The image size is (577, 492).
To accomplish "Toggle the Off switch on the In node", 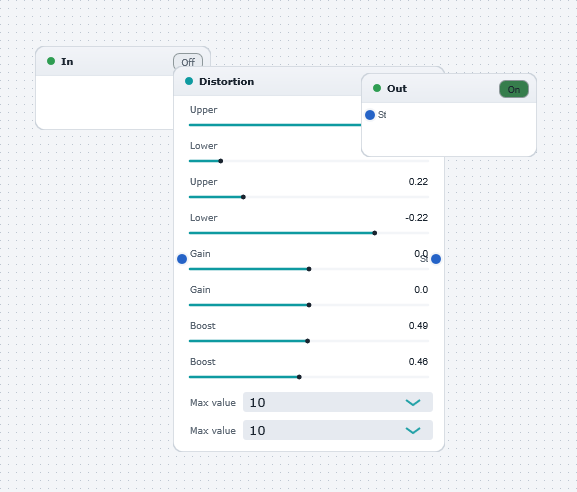I will click(188, 61).
